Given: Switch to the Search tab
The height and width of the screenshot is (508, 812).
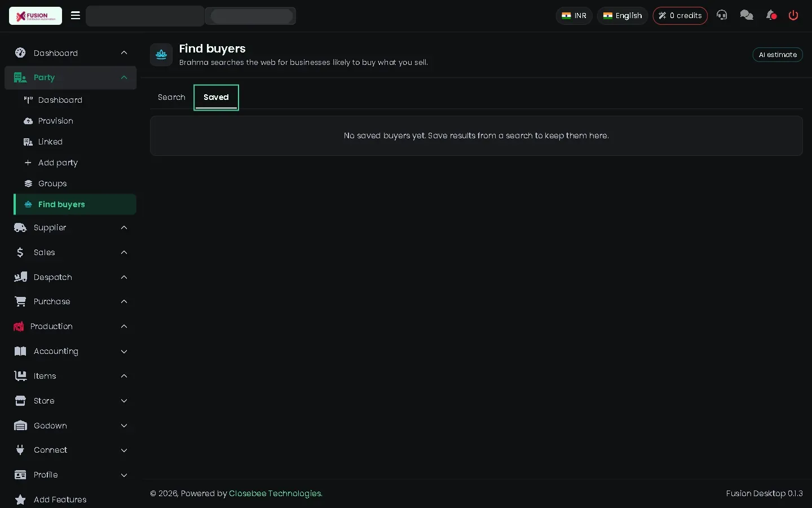Looking at the screenshot, I should [171, 97].
